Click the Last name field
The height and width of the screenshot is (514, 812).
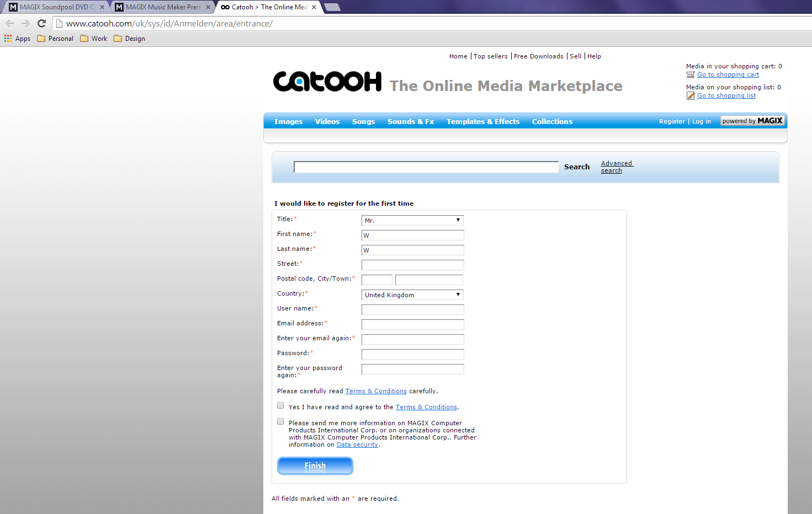point(413,250)
